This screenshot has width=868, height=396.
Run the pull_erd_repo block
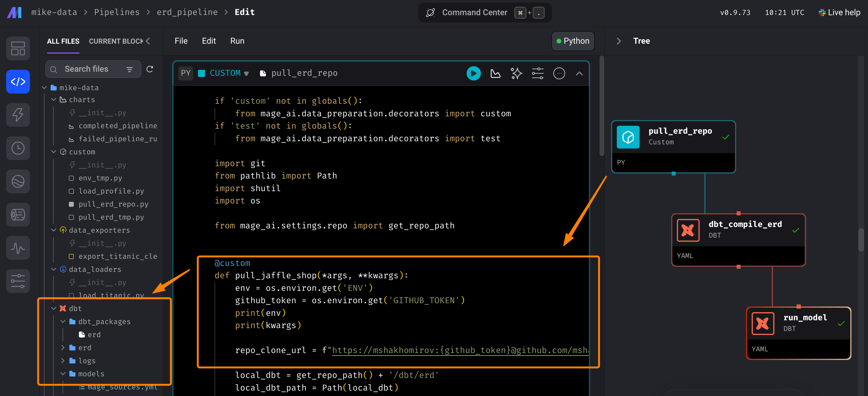[474, 73]
